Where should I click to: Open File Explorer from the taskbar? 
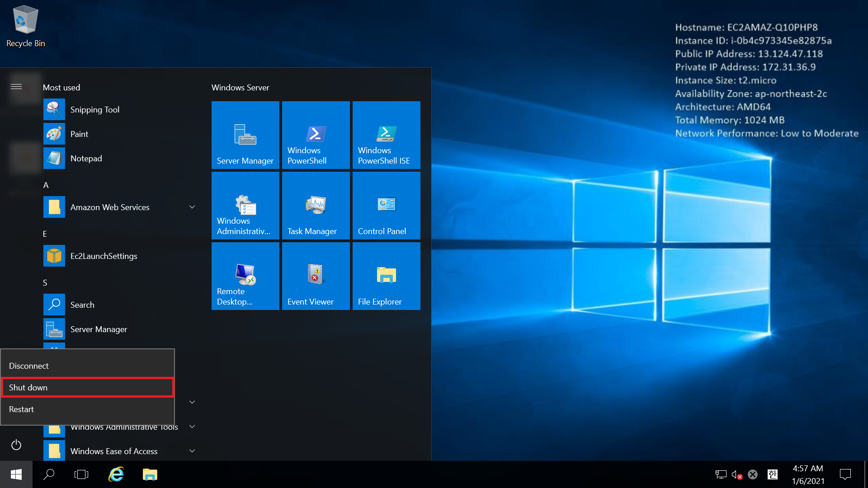tap(150, 474)
